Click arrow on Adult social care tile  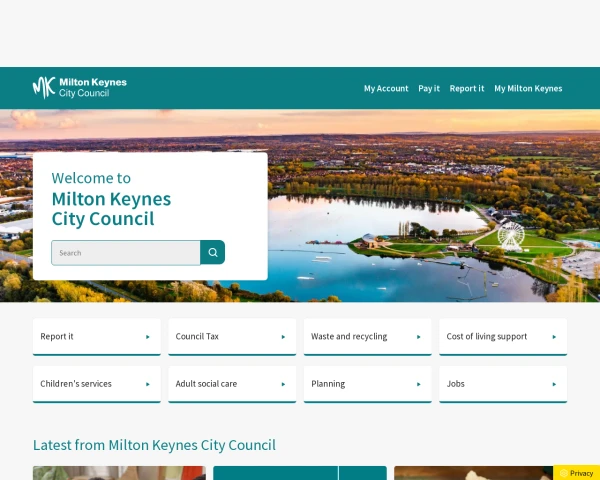point(283,384)
